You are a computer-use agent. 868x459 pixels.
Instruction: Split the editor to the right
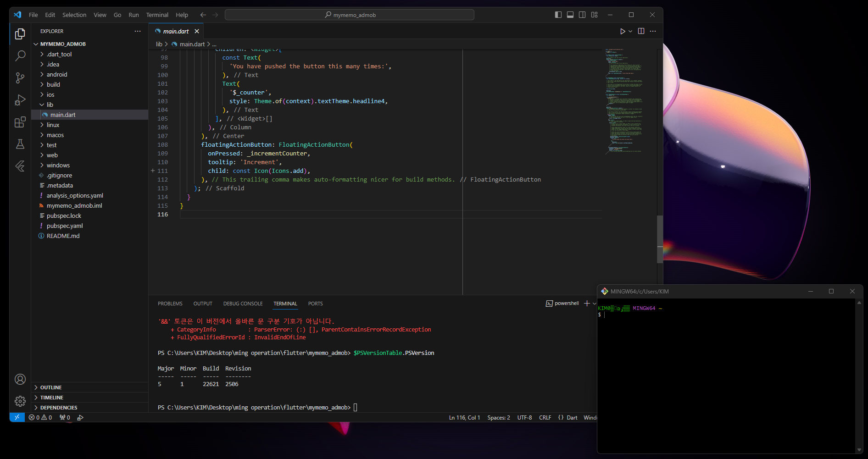point(641,31)
